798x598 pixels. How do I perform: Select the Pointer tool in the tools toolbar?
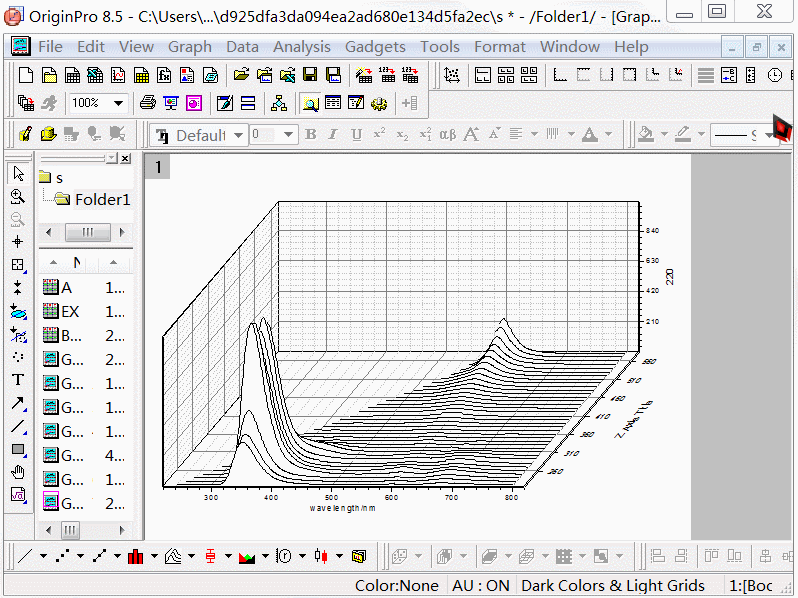pos(17,174)
